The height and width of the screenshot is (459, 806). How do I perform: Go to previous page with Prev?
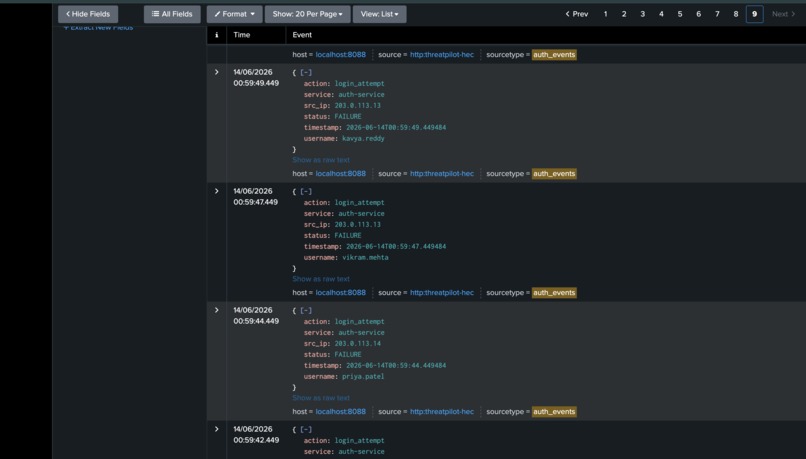click(577, 14)
